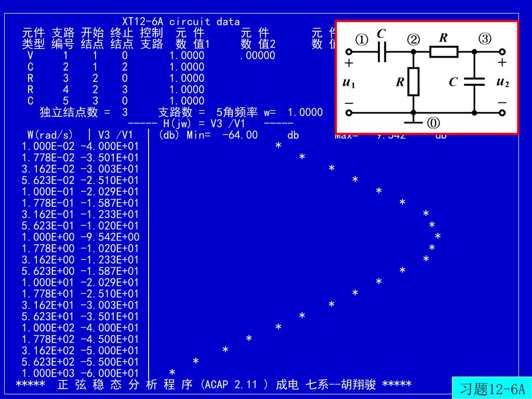
Task: Select frequency value 3.162E-02
Action: point(48,169)
